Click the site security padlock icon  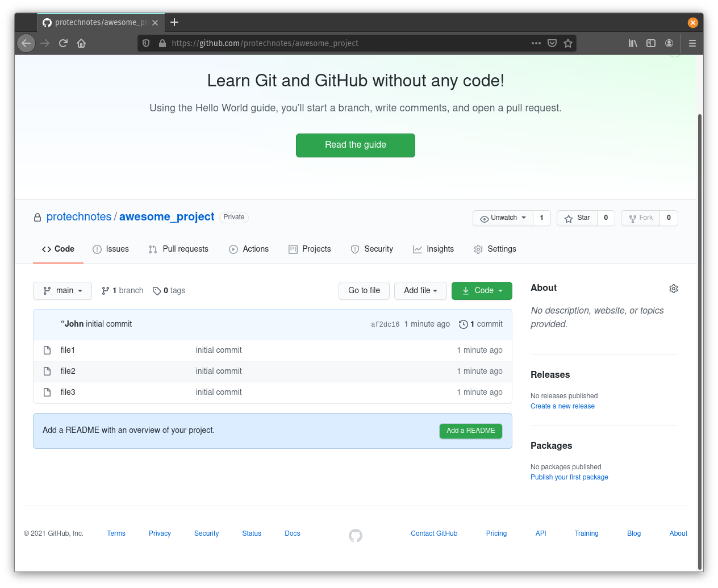(162, 43)
